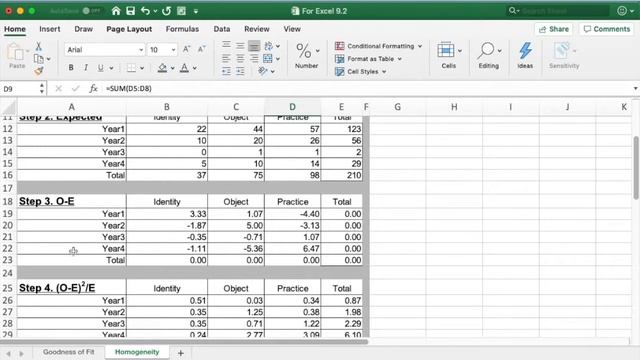Click the Home icon in the title bar
Viewport: 640px width, 360px height.
pos(116,11)
